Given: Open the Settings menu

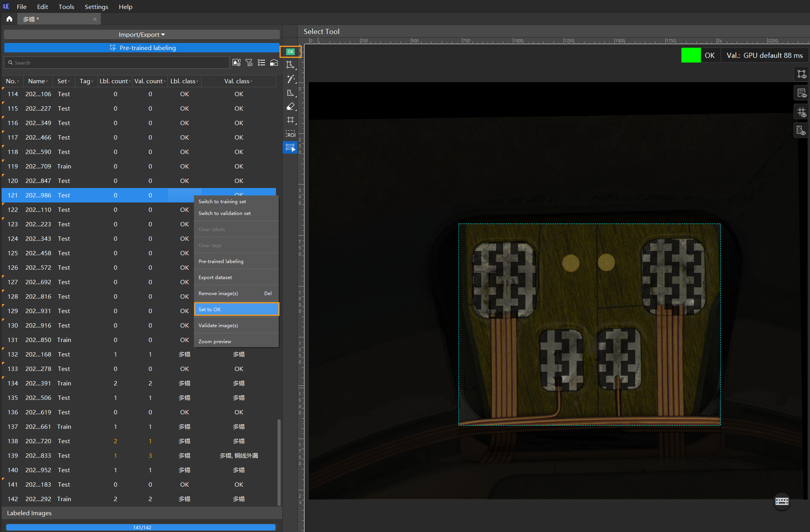Looking at the screenshot, I should tap(96, 7).
